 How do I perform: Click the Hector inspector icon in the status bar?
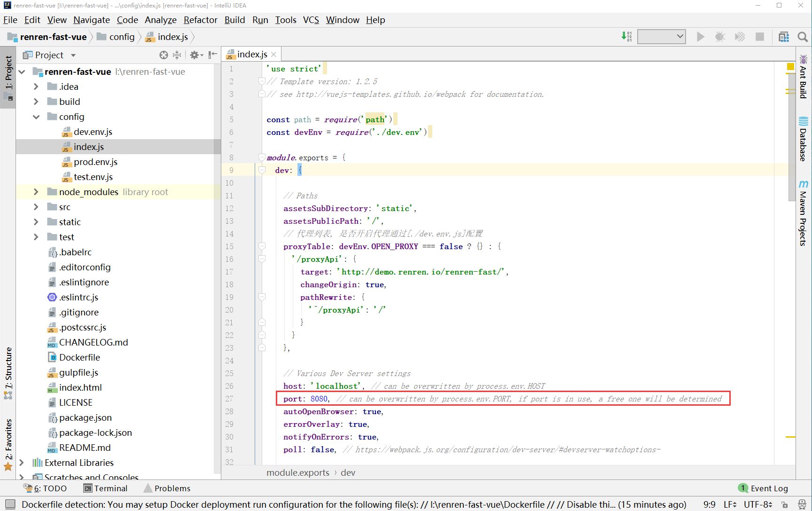802,504
